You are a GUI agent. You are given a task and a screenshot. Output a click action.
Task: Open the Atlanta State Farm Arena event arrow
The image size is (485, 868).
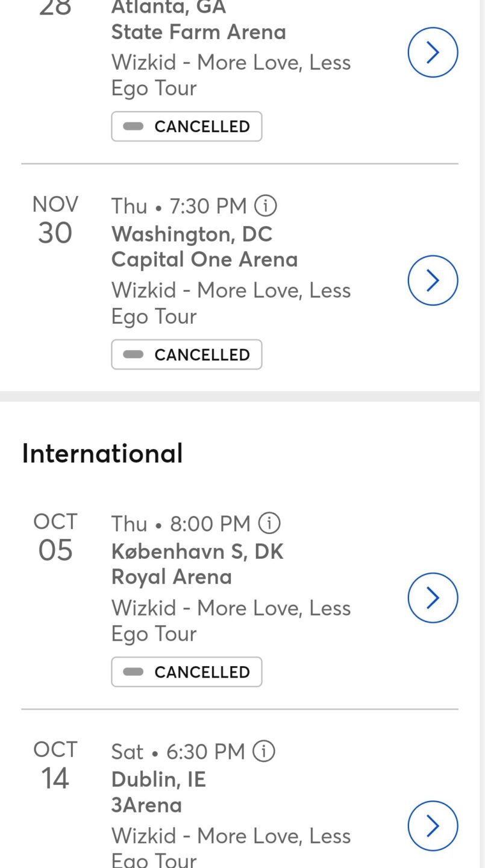coord(433,52)
